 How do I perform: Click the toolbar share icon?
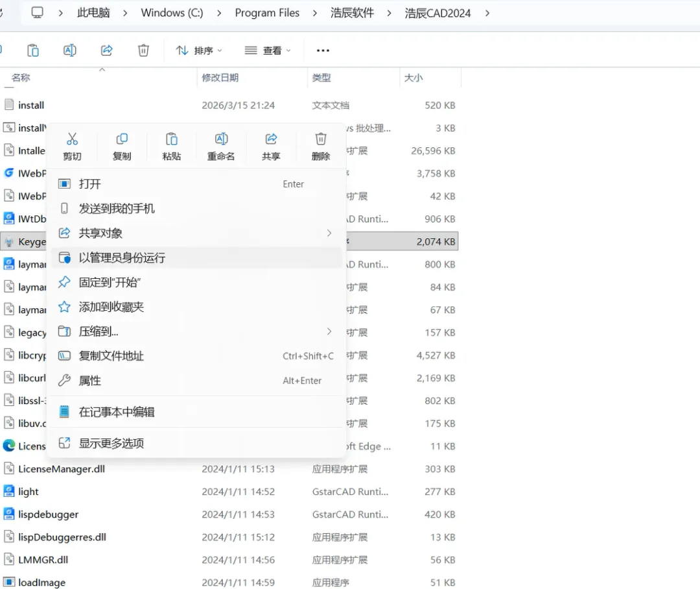107,50
